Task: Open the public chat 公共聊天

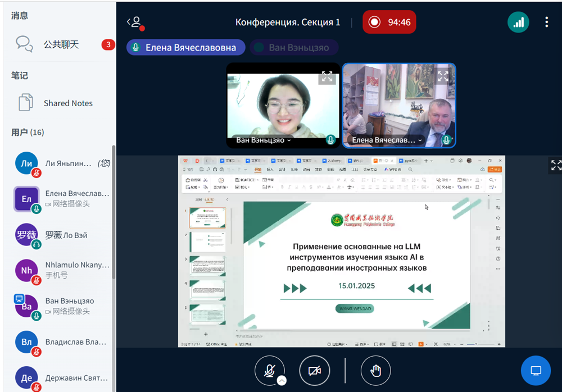Action: (61, 44)
